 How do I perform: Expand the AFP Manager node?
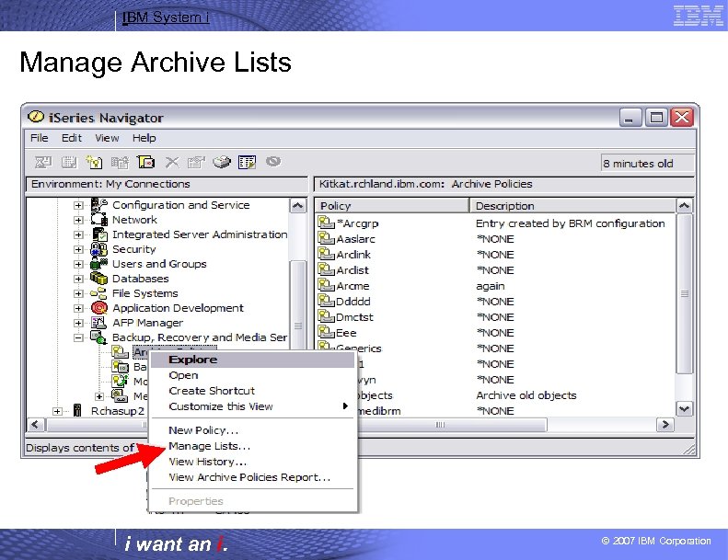coord(78,323)
